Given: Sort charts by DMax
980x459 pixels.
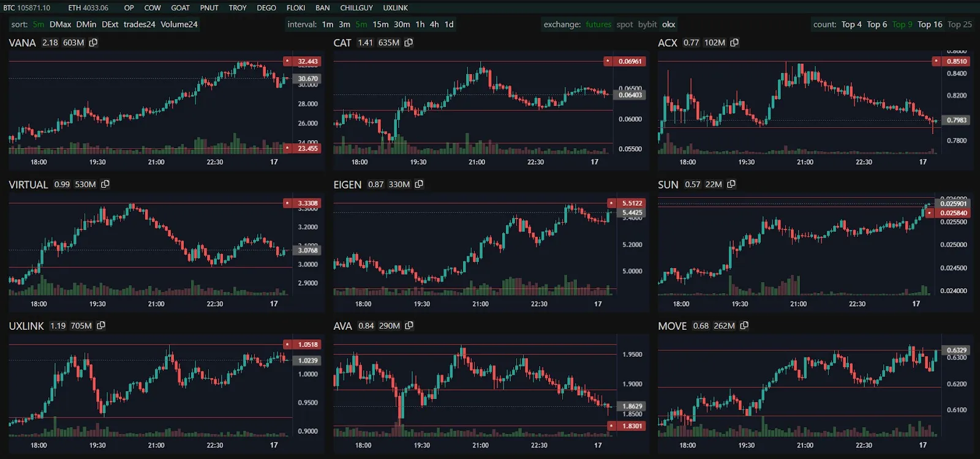Looking at the screenshot, I should (x=60, y=24).
